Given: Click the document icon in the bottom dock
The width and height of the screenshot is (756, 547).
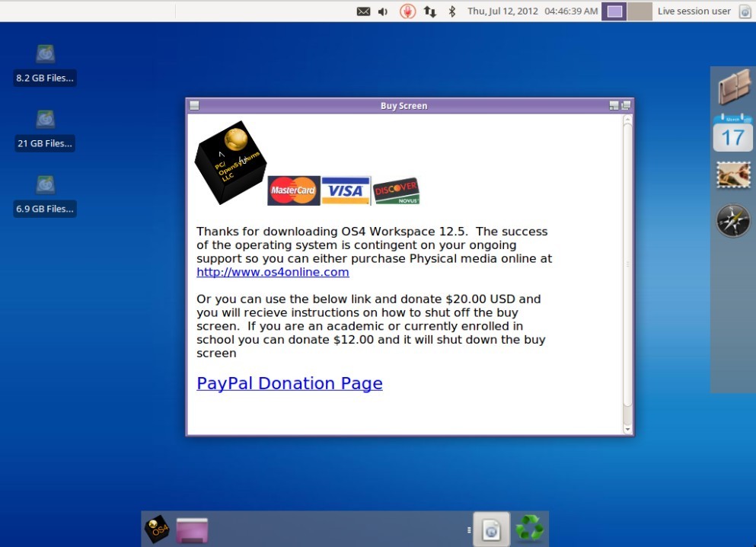Looking at the screenshot, I should pyautogui.click(x=491, y=529).
